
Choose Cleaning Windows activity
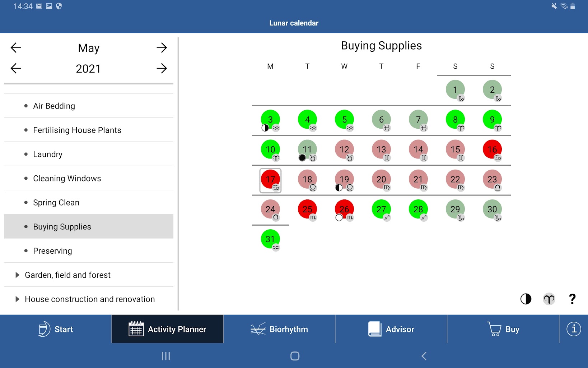point(67,178)
